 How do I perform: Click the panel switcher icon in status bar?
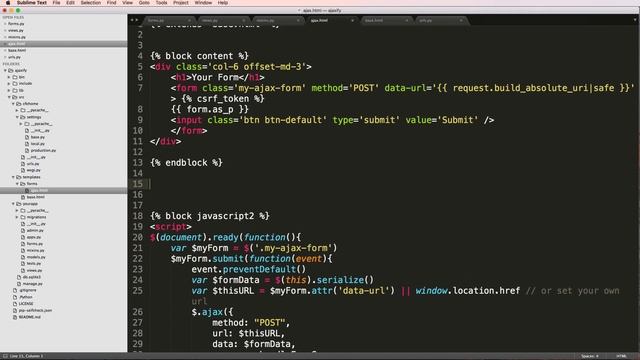point(4,356)
